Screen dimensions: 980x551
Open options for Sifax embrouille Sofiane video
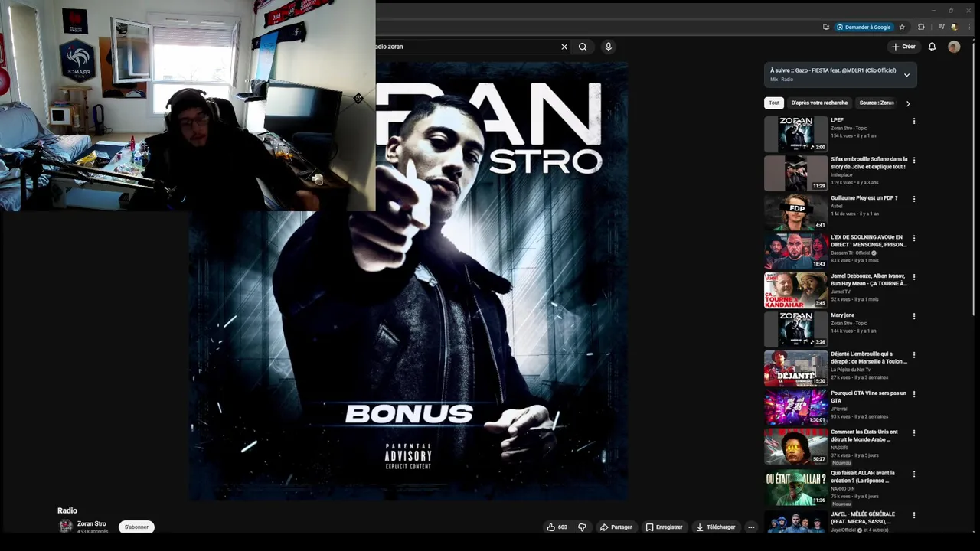pos(913,160)
